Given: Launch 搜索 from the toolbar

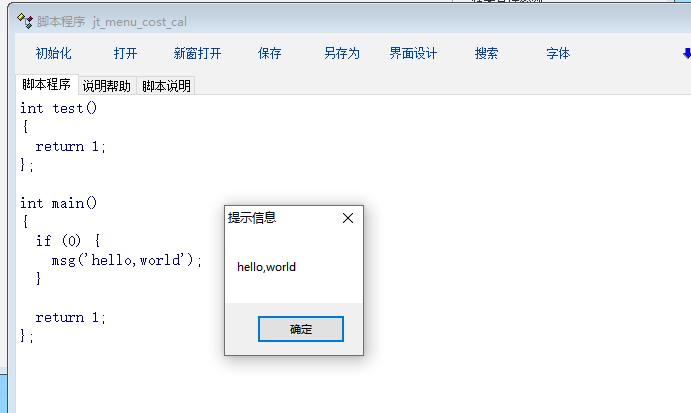Looking at the screenshot, I should click(x=486, y=54).
